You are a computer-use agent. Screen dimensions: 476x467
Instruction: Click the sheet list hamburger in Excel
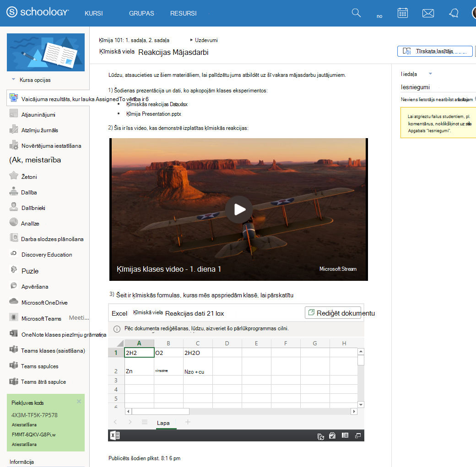click(145, 422)
